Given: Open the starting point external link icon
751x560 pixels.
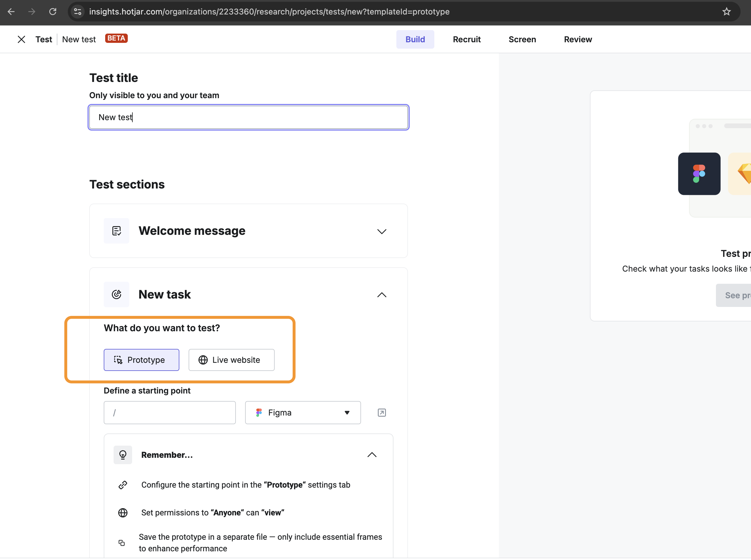Looking at the screenshot, I should [x=382, y=413].
